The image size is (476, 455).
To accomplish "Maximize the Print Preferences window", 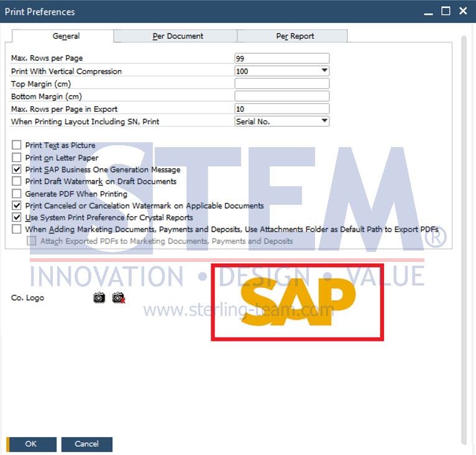I will [446, 11].
